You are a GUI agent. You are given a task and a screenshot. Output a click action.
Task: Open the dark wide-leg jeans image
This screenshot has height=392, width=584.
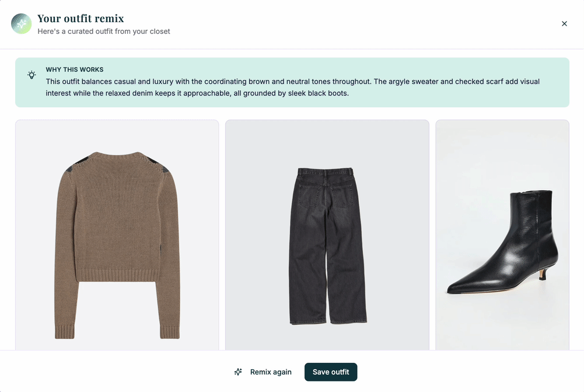point(327,245)
